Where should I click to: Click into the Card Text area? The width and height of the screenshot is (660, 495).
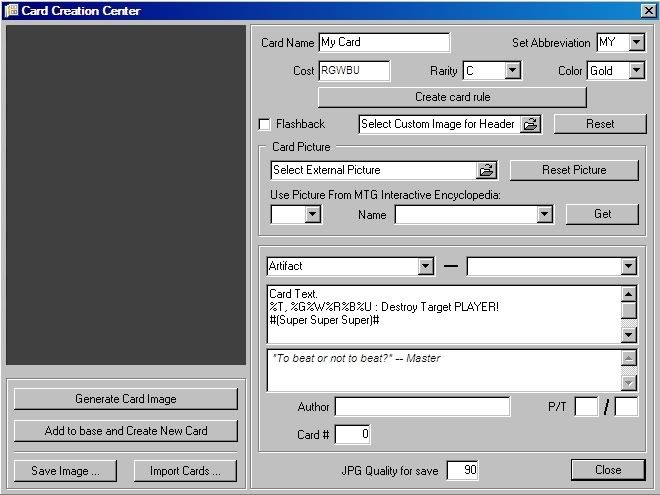(444, 314)
